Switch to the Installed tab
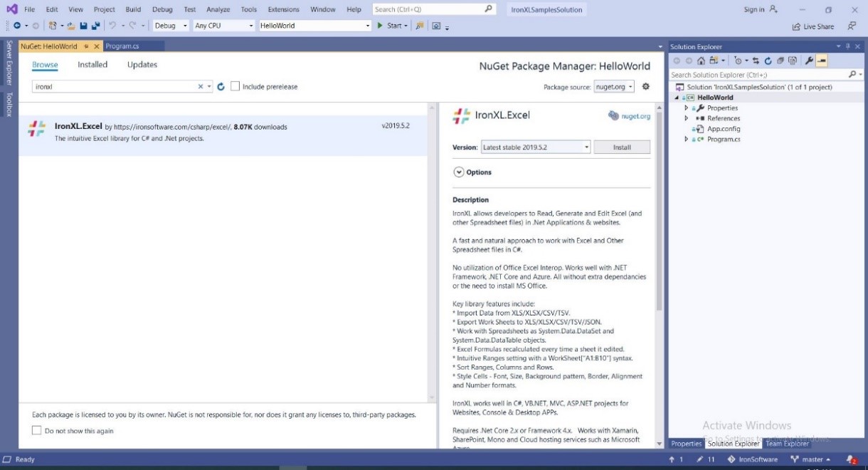This screenshot has height=470, width=868. coord(92,64)
